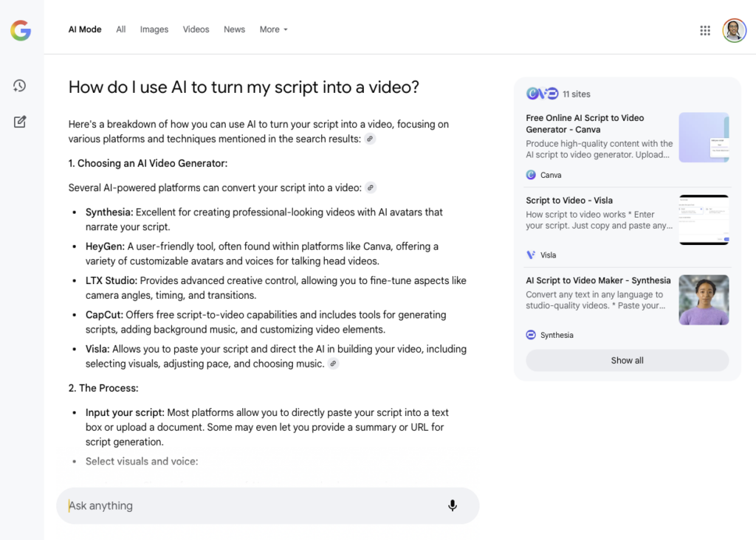Click the 'CapCut:' bullet heading
The height and width of the screenshot is (540, 756).
click(x=105, y=314)
